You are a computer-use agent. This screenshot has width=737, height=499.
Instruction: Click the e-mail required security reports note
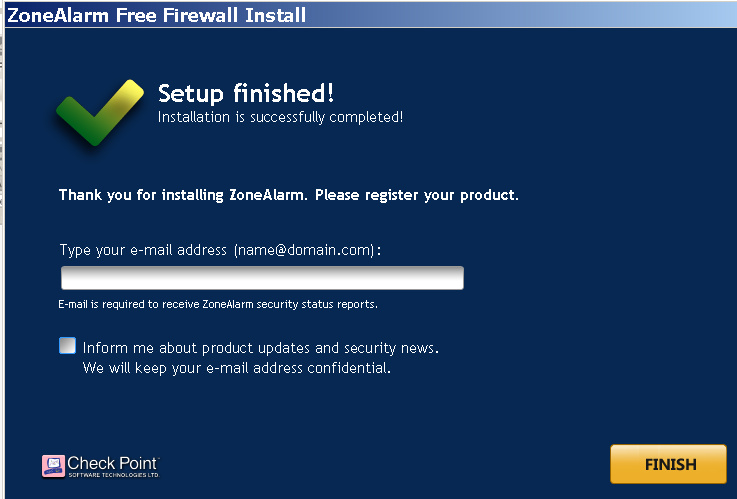(218, 304)
